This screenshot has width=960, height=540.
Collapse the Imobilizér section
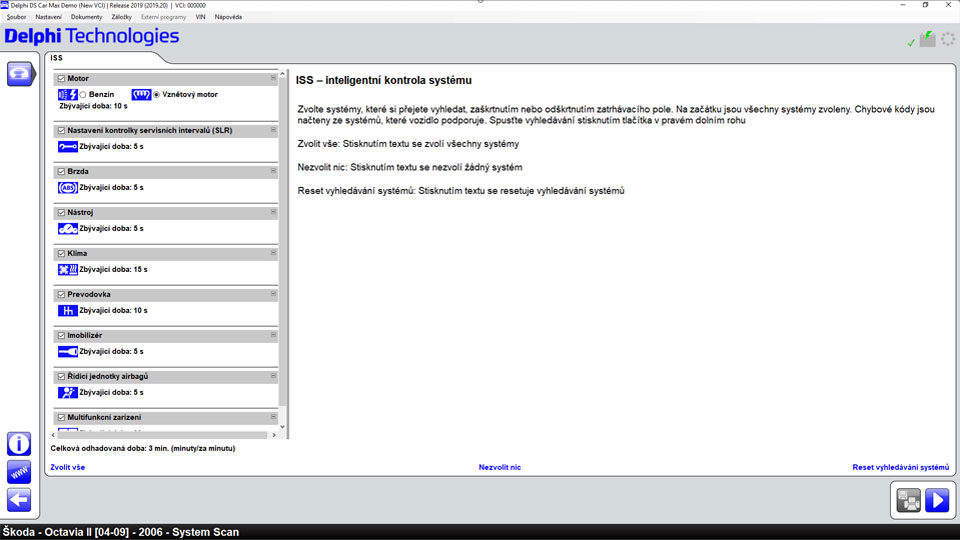click(273, 335)
